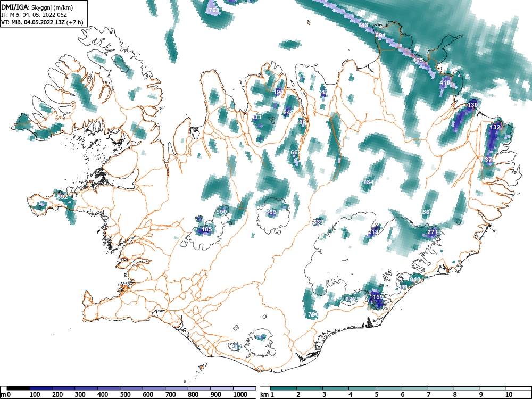Click the 365 label inside the glacier outline
Screen dimensions: 532x399
tap(271, 212)
